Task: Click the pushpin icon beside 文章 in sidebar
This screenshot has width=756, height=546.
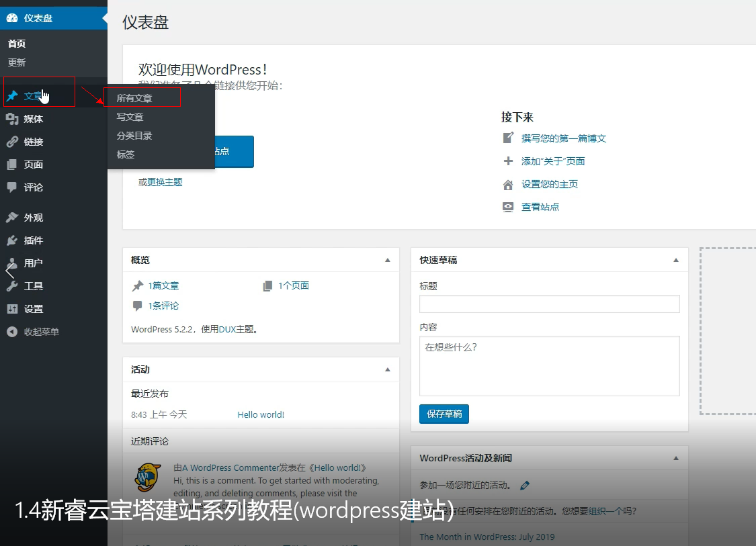Action: click(x=12, y=96)
